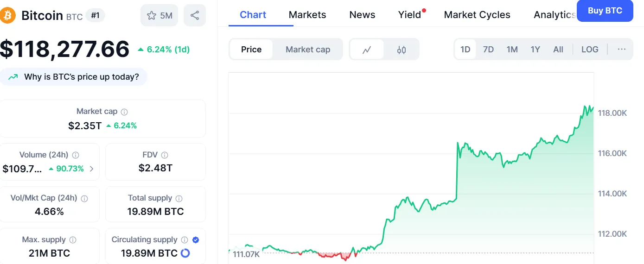644x264 pixels.
Task: Click the Market cap info icon
Action: (124, 112)
